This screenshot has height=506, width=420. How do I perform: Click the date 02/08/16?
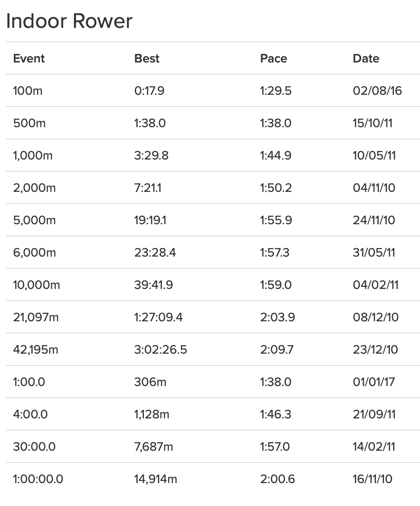coord(377,91)
